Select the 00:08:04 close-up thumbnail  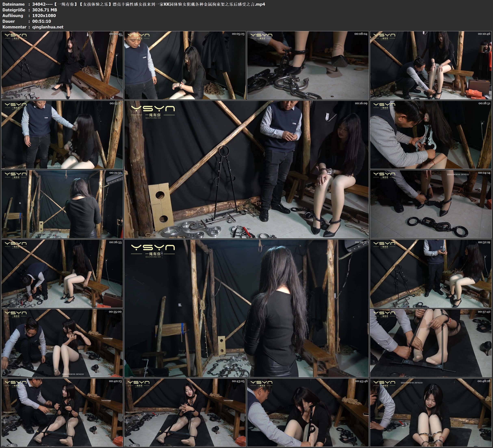(x=308, y=65)
